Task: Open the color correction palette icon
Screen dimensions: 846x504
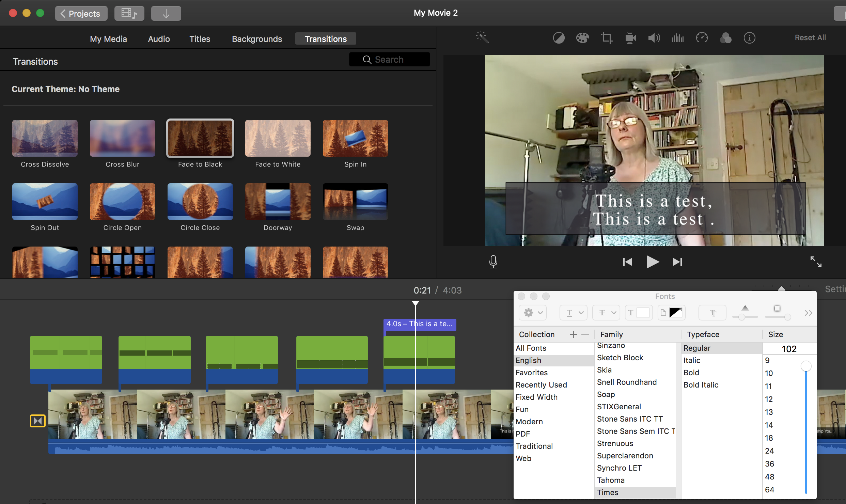Action: pos(582,38)
